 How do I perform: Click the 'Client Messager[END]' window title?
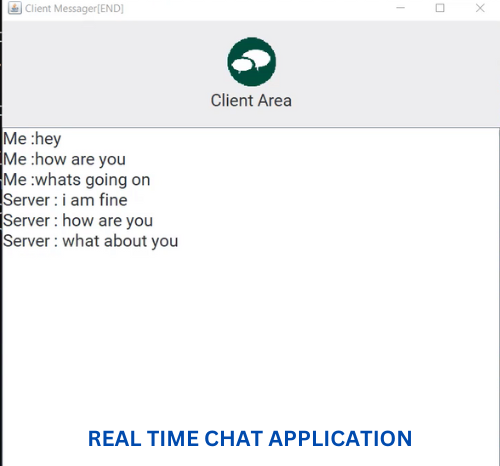[74, 8]
